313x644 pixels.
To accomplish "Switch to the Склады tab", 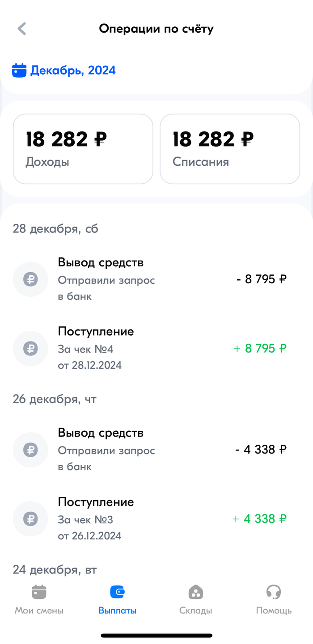I will click(x=196, y=610).
